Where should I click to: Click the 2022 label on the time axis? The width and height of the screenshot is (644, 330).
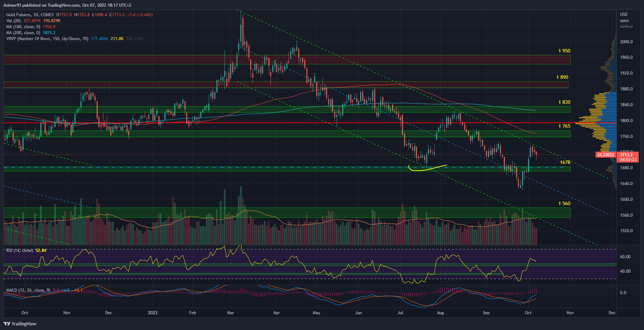coord(153,313)
